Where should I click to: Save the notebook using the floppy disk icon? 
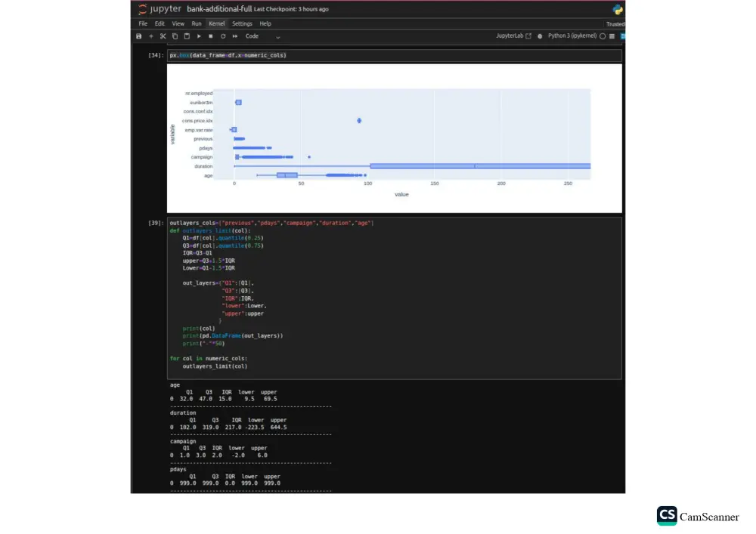138,35
